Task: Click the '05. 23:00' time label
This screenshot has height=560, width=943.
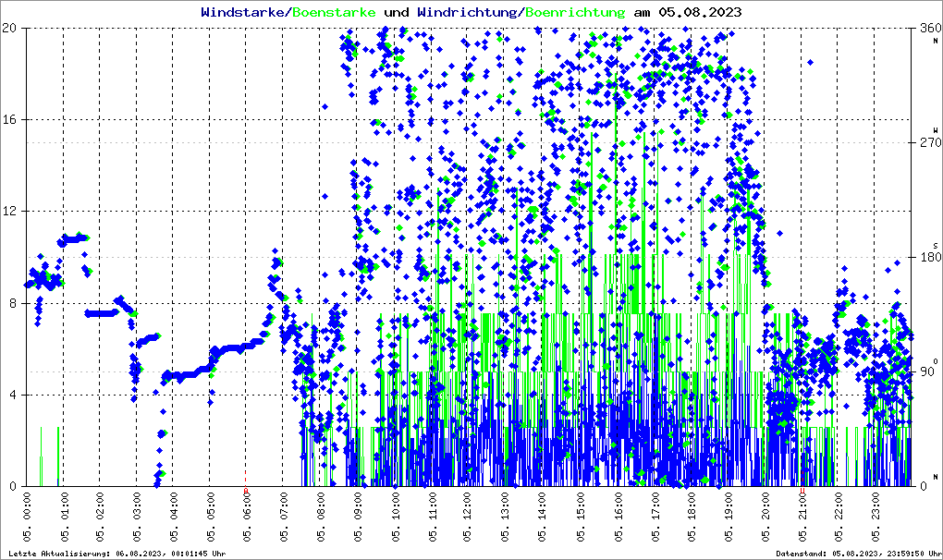Action: (x=876, y=517)
